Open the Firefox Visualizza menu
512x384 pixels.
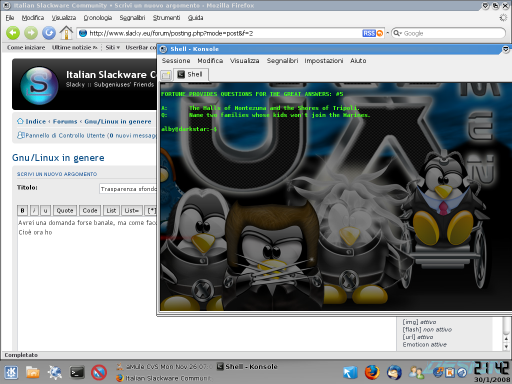pos(64,18)
